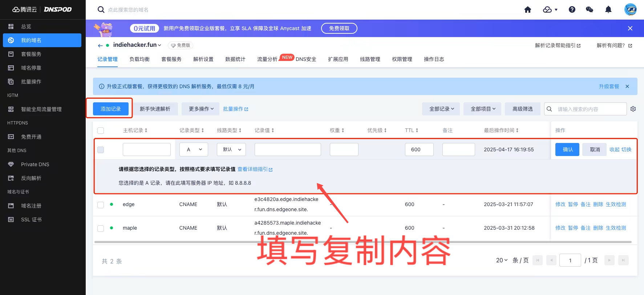This screenshot has width=644, height=295.
Task: Open the 全部记录 filter dropdown
Action: (x=441, y=109)
